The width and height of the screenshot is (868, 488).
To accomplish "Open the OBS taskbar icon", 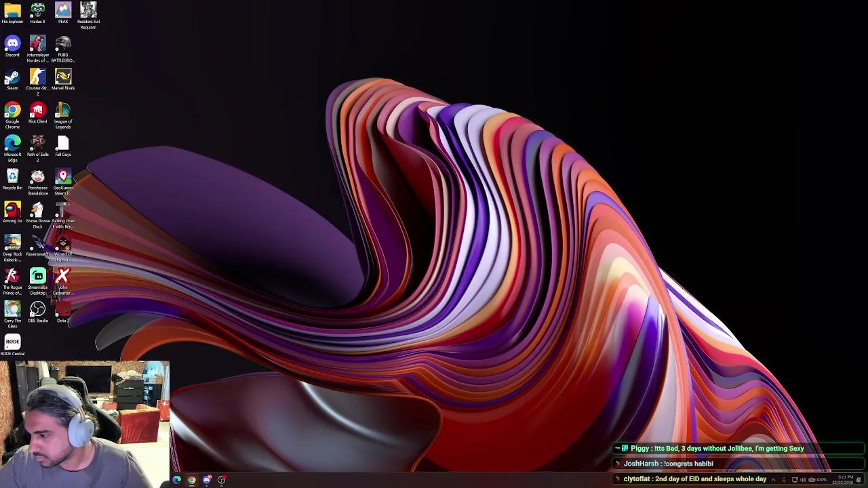I will pos(222,480).
